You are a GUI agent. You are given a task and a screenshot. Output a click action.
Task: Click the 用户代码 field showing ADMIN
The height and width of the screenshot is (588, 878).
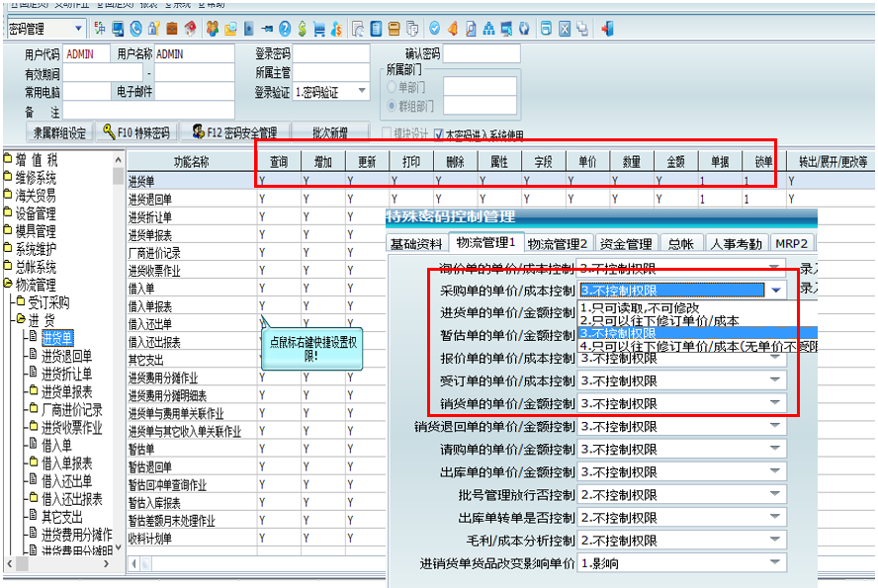(x=87, y=54)
